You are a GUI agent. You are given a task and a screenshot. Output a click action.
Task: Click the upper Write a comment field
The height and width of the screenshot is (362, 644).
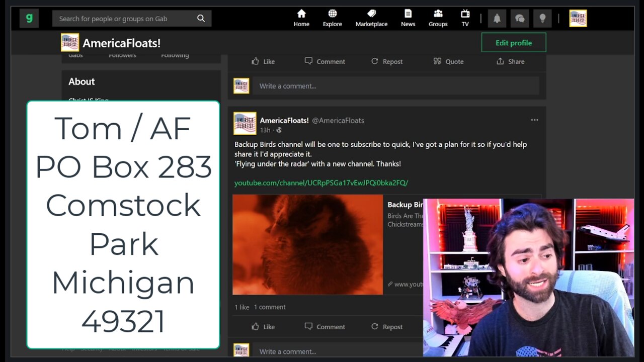tap(395, 86)
